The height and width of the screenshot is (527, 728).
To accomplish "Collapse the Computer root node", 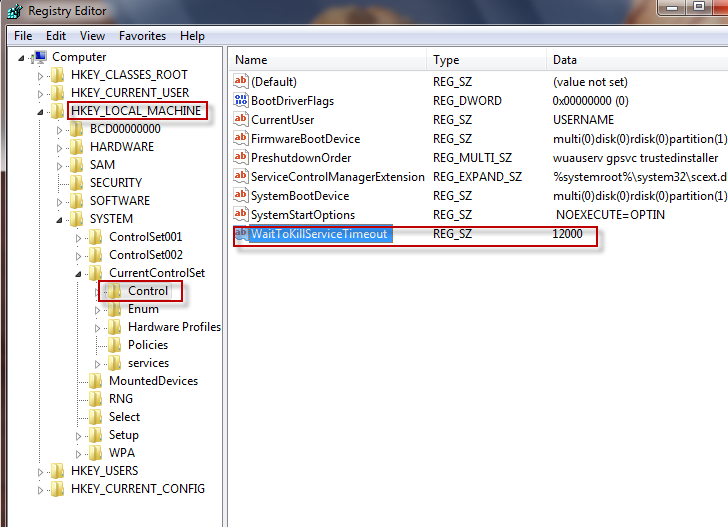I will [x=21, y=58].
